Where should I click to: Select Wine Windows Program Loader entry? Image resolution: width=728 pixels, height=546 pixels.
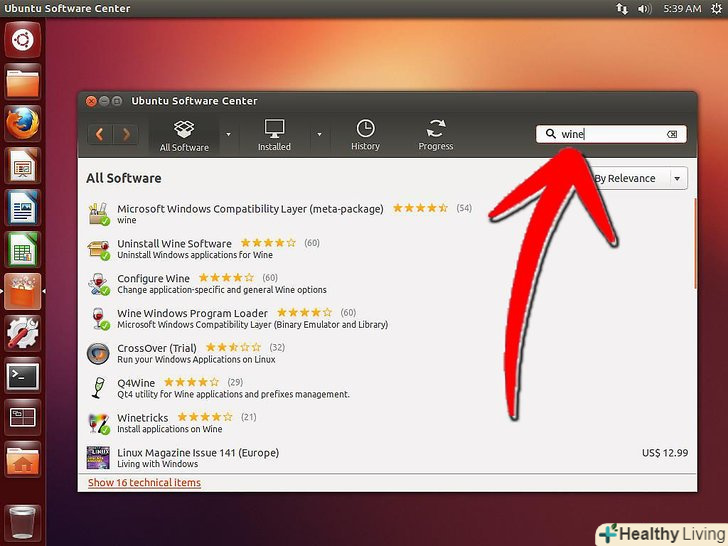(387, 318)
